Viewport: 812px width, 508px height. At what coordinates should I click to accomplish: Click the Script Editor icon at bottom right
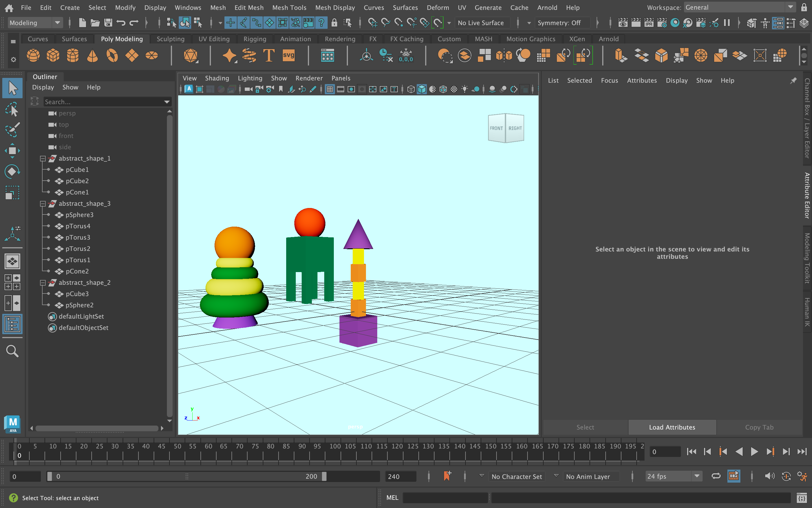tap(801, 498)
